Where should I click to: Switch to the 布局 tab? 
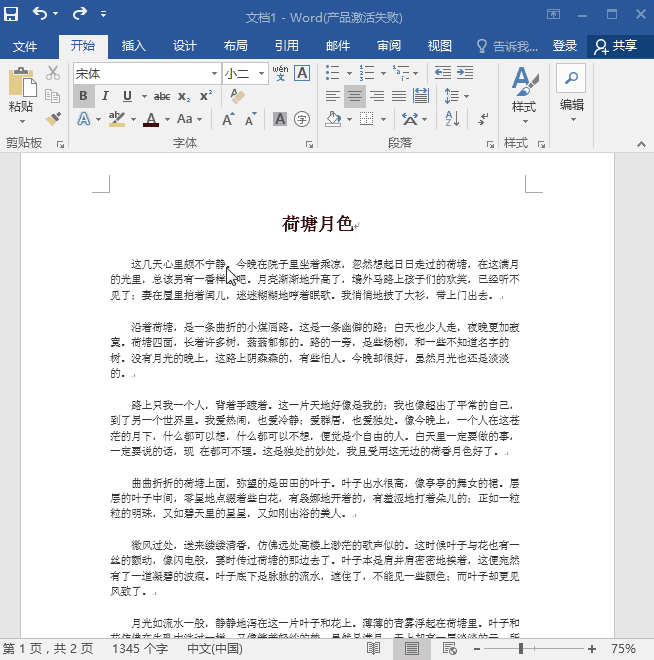pos(236,45)
